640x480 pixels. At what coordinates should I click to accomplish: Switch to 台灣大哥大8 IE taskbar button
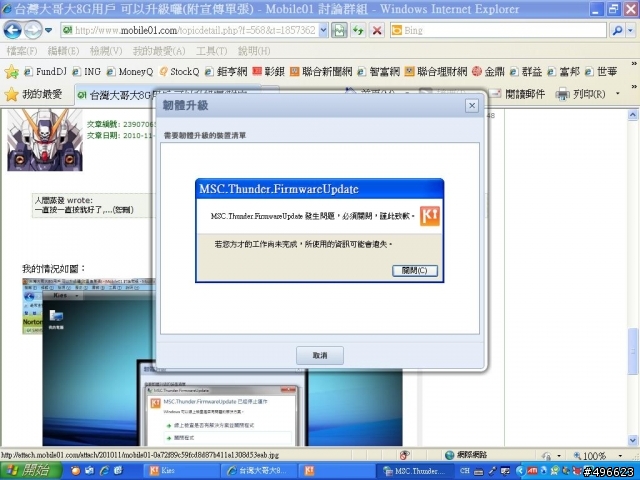(x=261, y=471)
